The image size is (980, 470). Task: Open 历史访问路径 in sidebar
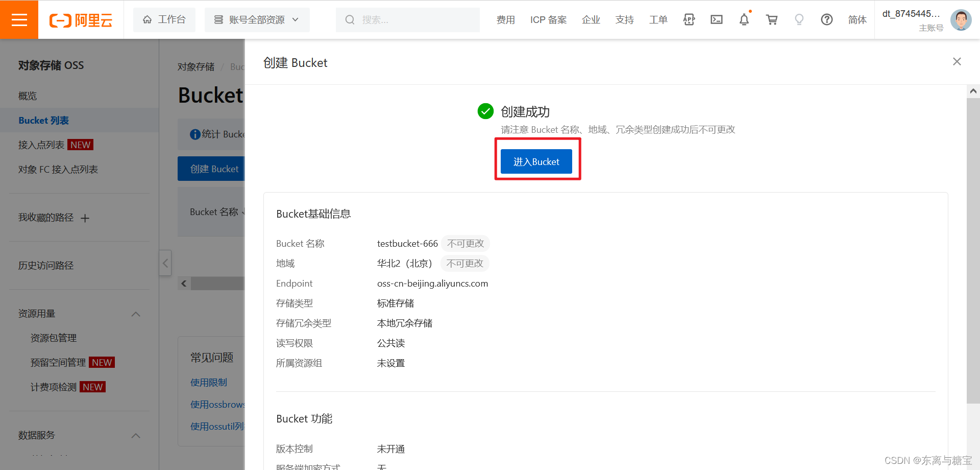(46, 265)
